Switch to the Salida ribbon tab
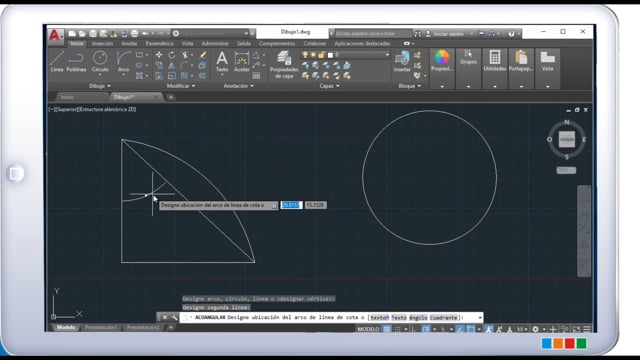Viewport: 640px width, 360px height. pos(244,43)
